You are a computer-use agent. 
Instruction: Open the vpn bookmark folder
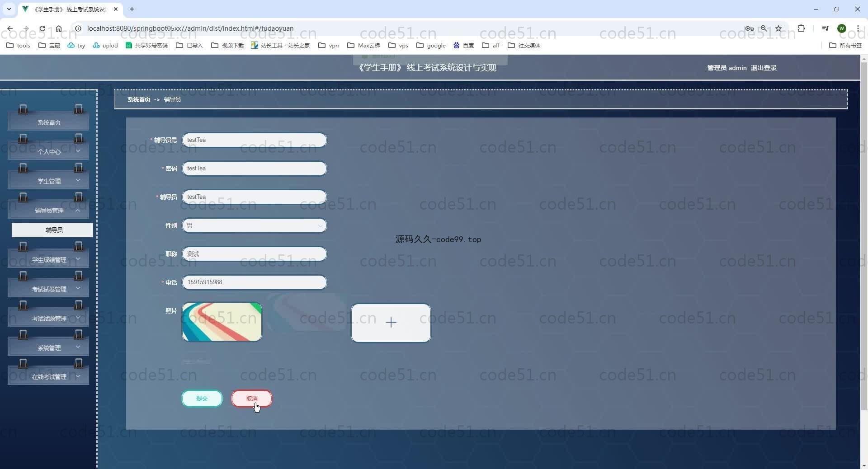coord(329,45)
